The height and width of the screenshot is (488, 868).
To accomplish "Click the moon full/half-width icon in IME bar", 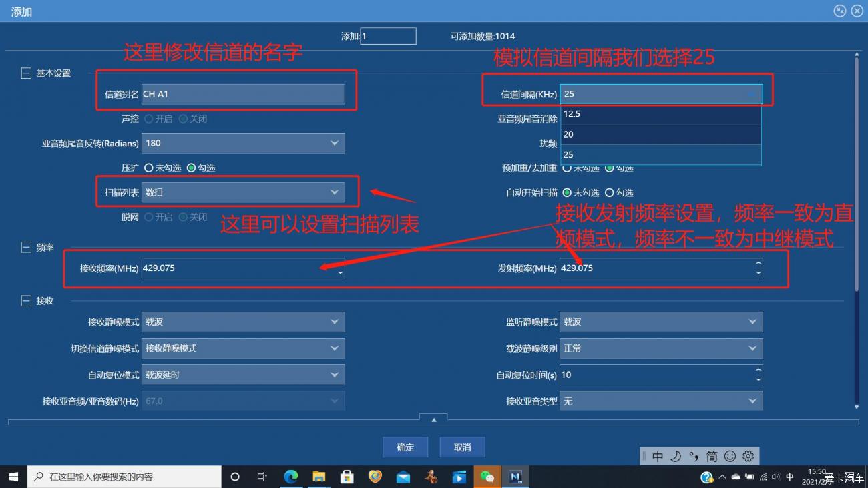I will [x=675, y=456].
